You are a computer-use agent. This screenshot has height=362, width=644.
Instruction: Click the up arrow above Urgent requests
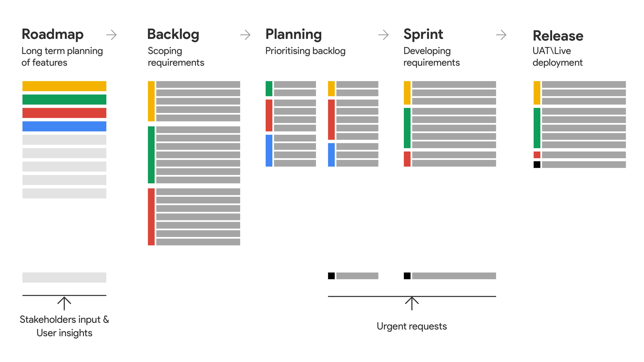coord(412,303)
